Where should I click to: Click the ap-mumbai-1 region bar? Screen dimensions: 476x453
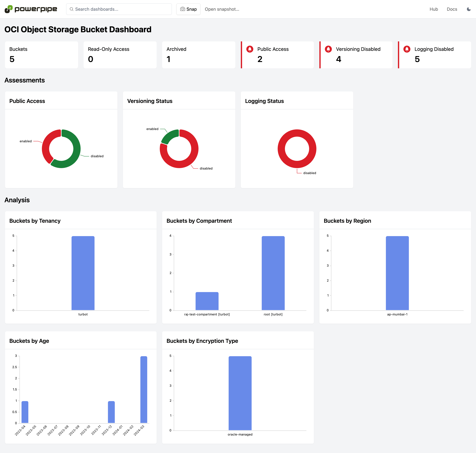click(x=397, y=273)
